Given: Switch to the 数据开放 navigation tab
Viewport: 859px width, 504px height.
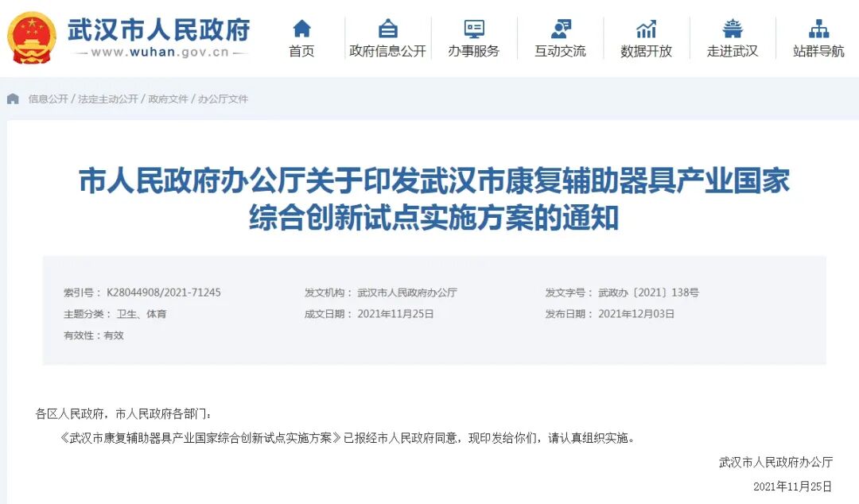Looking at the screenshot, I should point(646,49).
